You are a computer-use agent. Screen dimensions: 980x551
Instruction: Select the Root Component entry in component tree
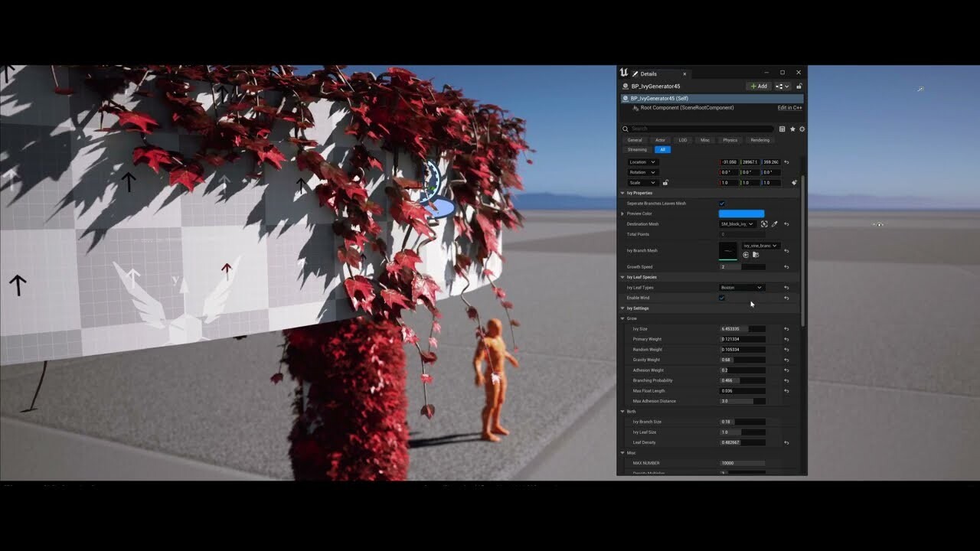(687, 108)
